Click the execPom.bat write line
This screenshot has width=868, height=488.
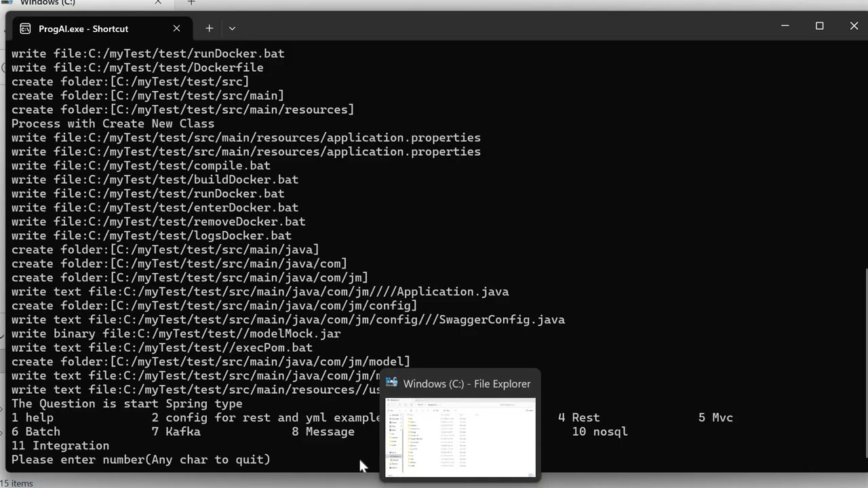[162, 348]
